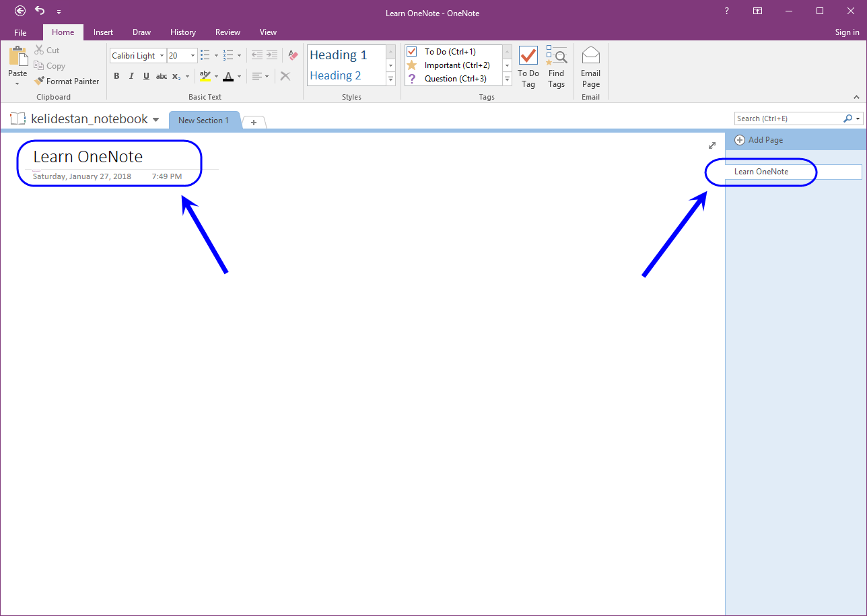
Task: Select the To Do (Ctrl+1) tag
Action: pos(450,51)
